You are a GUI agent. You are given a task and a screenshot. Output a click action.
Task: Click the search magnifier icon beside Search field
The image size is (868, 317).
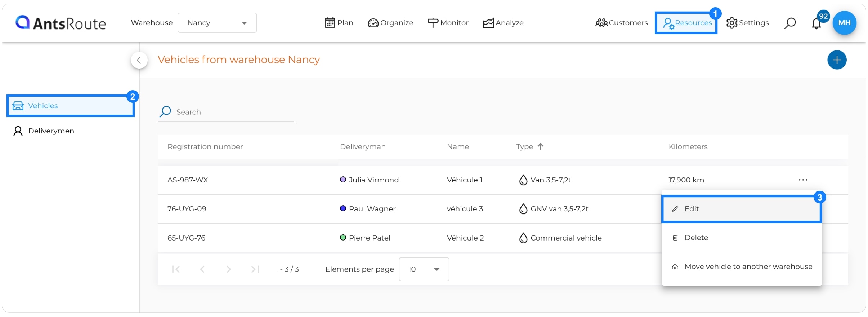click(165, 111)
